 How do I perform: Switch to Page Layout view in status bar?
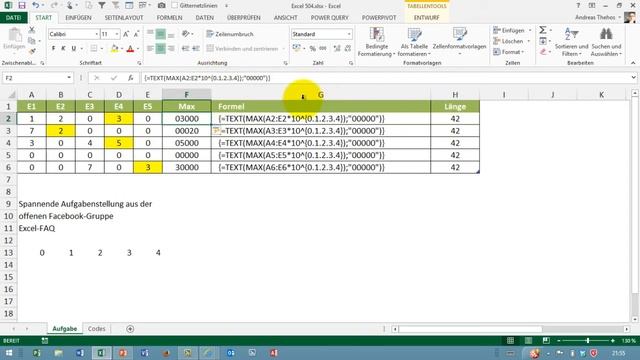tap(528, 341)
